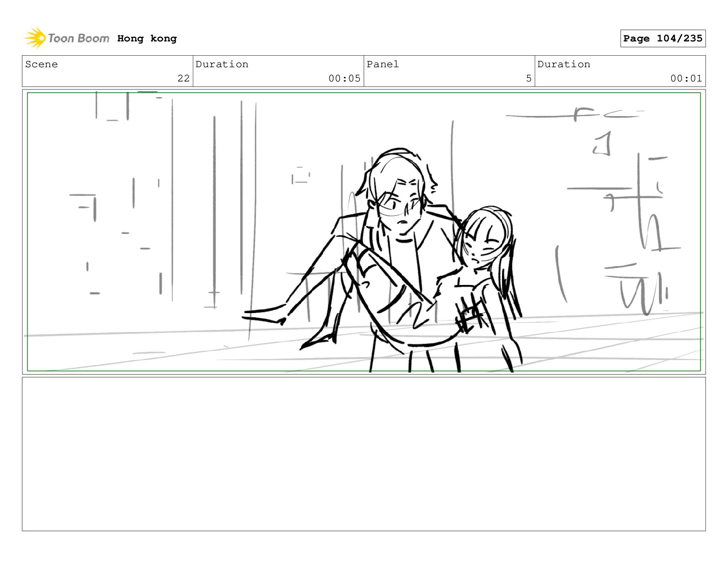Select the 'Hong kong' project title

tap(147, 39)
